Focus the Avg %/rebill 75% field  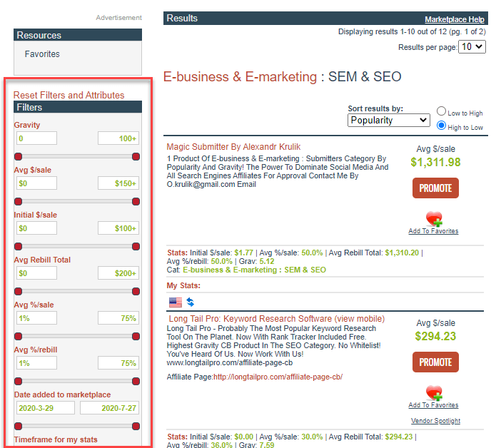coord(118,363)
